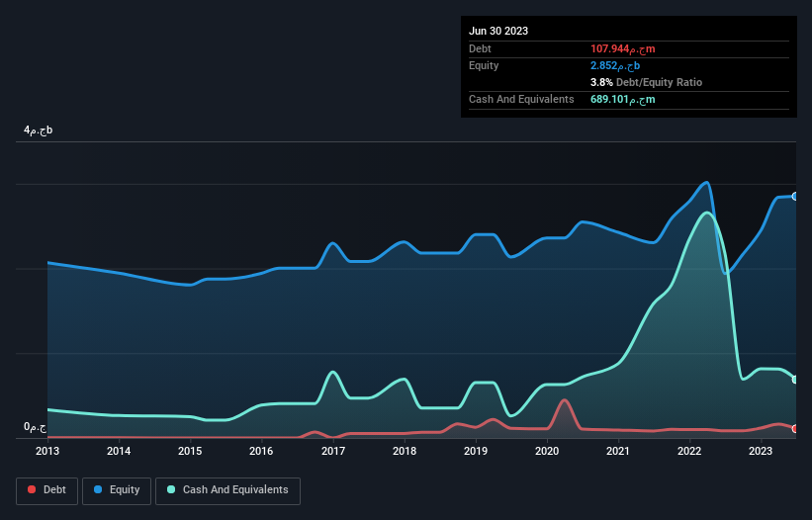Click the Jun 30 2023 tooltip date
Image resolution: width=812 pixels, height=520 pixels.
[x=498, y=31]
